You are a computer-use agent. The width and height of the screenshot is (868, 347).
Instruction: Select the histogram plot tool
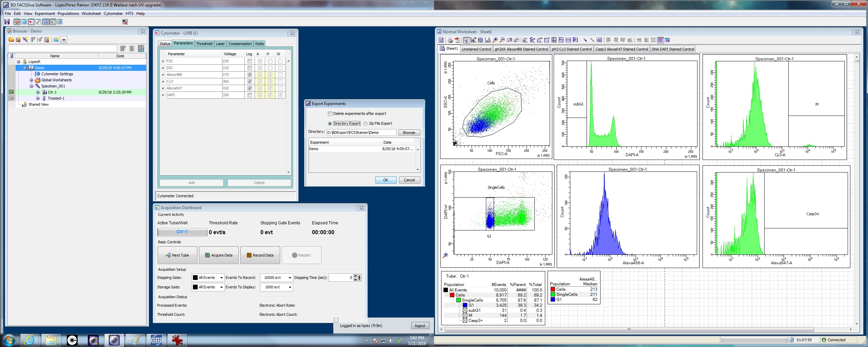pyautogui.click(x=488, y=40)
